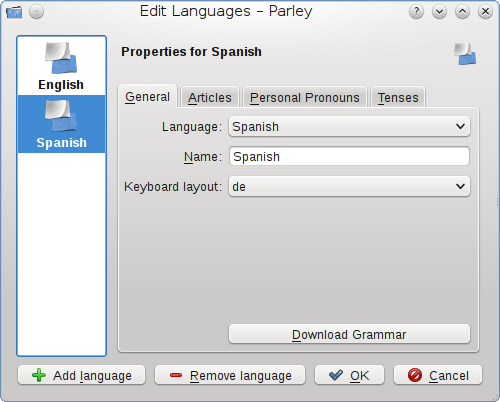Image resolution: width=500 pixels, height=402 pixels.
Task: Click the Remove language button
Action: click(x=230, y=375)
